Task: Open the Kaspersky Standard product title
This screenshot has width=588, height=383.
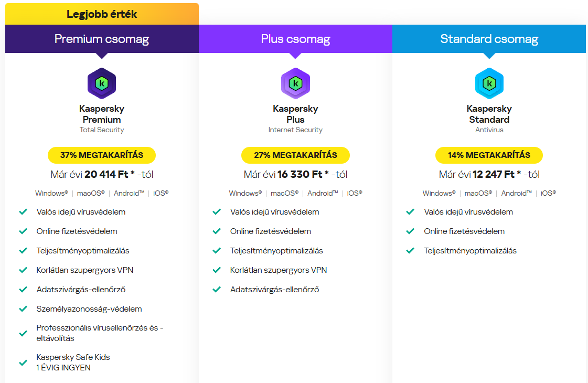Action: point(489,114)
